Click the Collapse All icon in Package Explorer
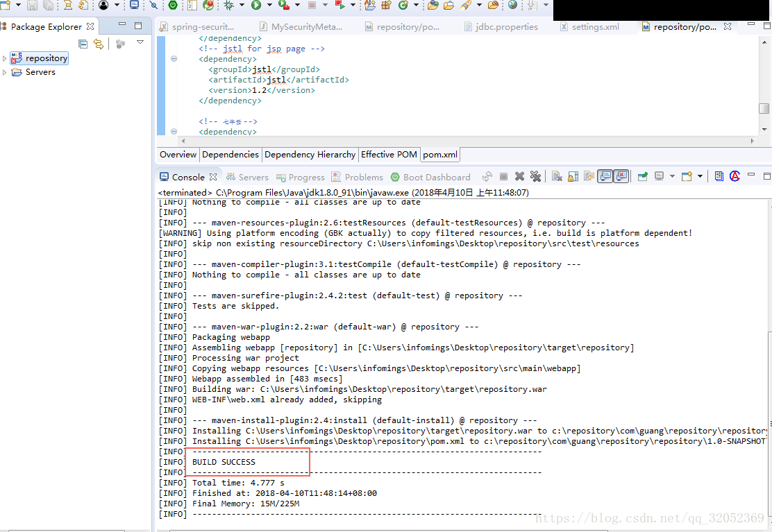The width and height of the screenshot is (772, 532). coord(83,44)
